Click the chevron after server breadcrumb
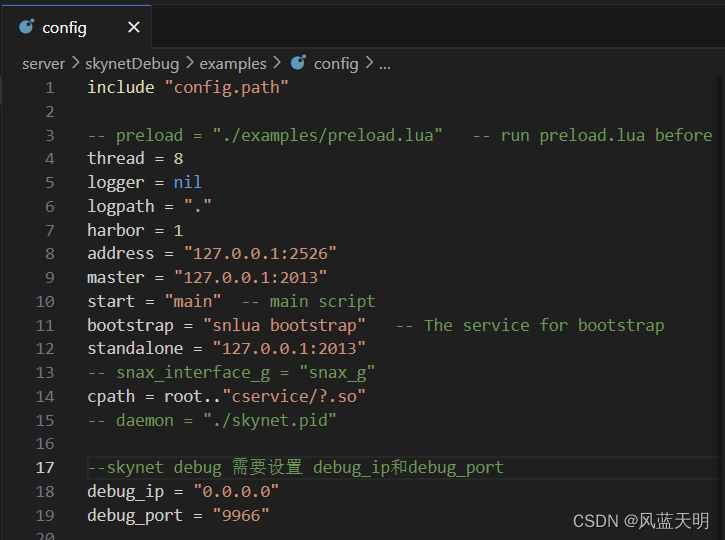 (x=75, y=63)
